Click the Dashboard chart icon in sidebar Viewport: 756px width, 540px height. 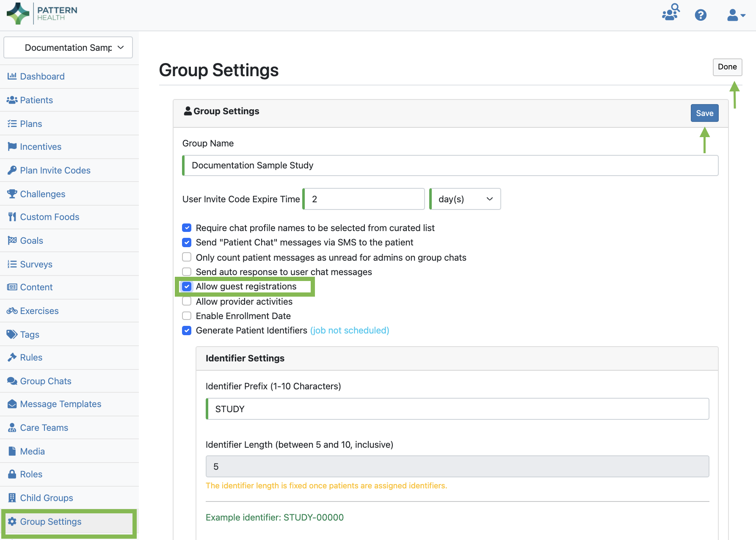click(x=12, y=76)
